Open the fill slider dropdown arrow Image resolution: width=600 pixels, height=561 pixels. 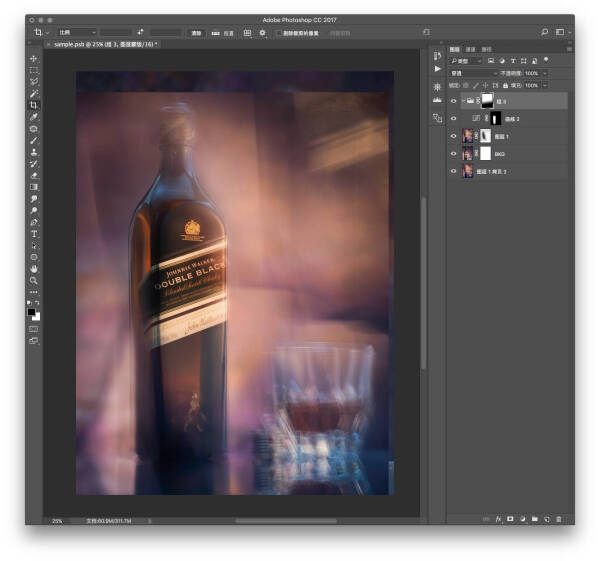coord(545,85)
